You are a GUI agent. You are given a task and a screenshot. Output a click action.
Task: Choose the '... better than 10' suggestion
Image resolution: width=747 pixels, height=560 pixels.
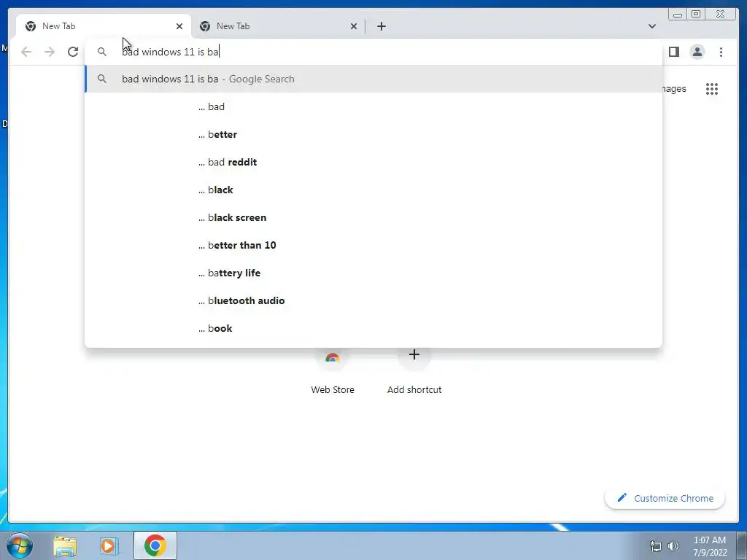tap(373, 245)
